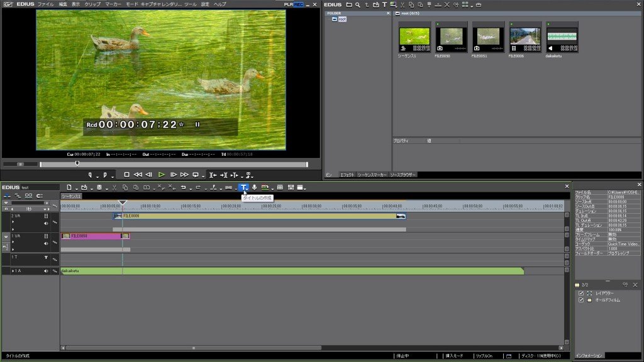Click the Redo arrow in timeline toolbar
644x362 pixels.
click(x=198, y=187)
